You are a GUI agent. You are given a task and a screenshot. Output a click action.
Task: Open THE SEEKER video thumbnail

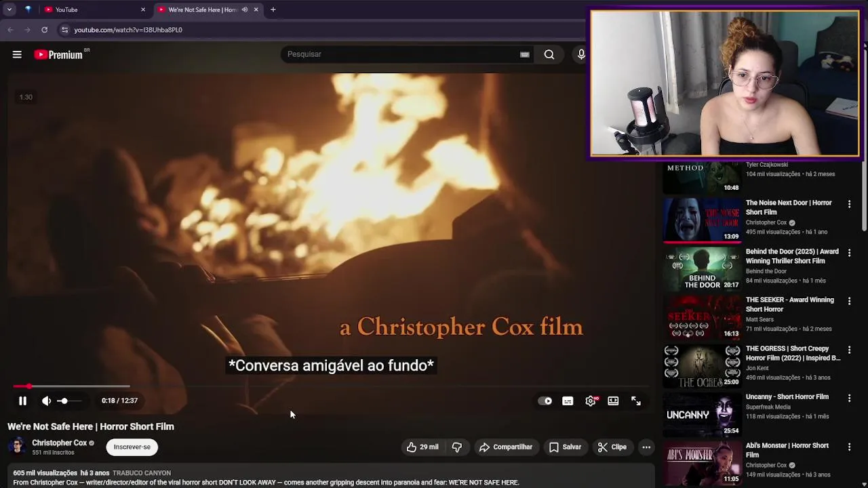(x=702, y=317)
